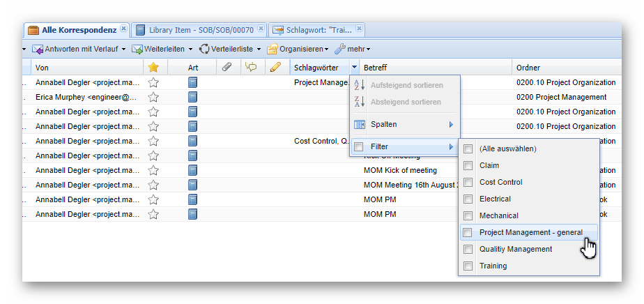
Task: Click Antworten mit Verlauf button
Action: tap(79, 49)
